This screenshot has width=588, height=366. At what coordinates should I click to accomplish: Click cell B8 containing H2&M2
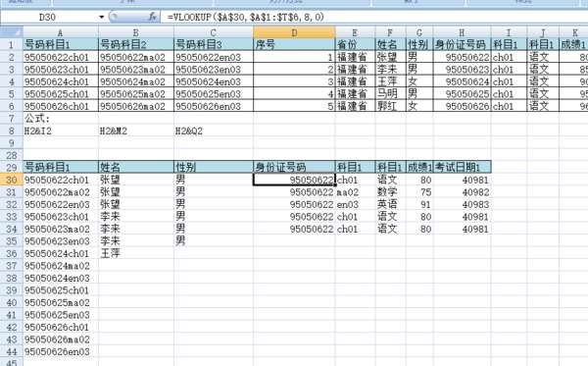(x=136, y=131)
